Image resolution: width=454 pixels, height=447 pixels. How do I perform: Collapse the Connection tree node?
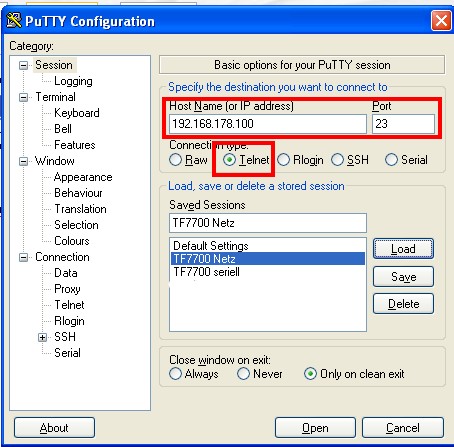click(23, 257)
